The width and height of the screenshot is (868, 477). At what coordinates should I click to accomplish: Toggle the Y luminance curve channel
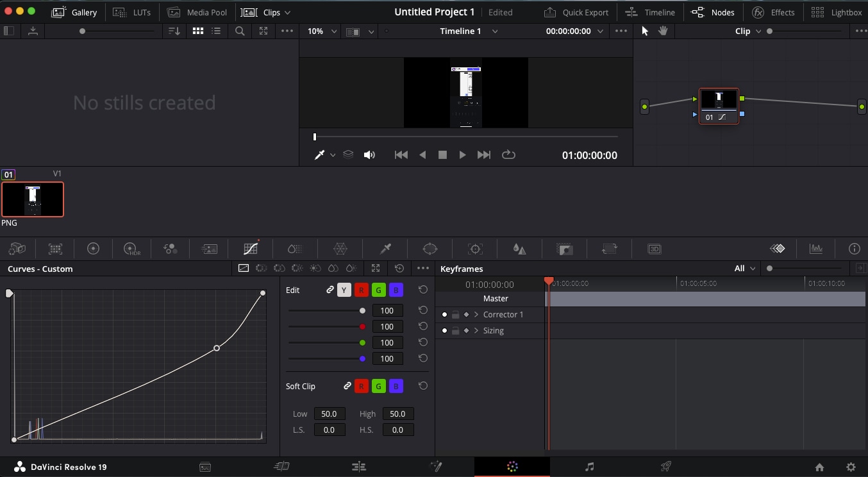344,290
